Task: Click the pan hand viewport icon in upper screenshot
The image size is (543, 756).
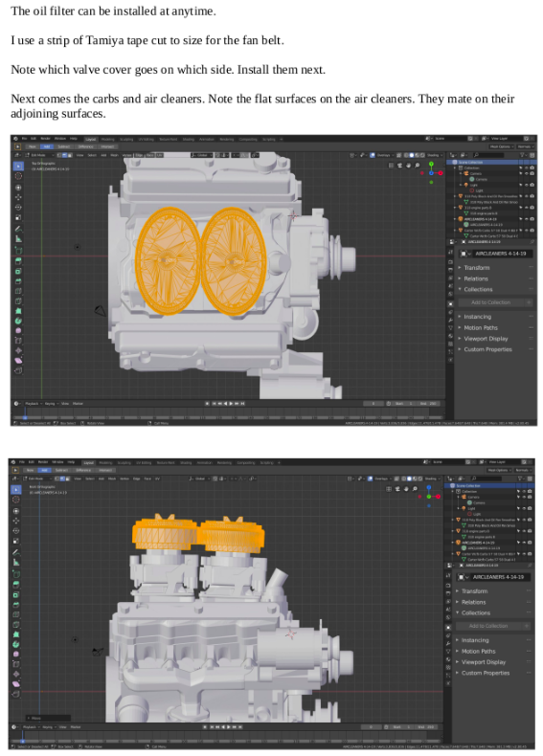Action: pyautogui.click(x=408, y=166)
